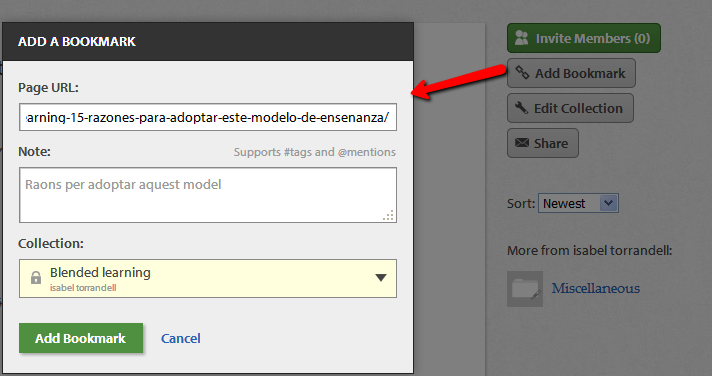The height and width of the screenshot is (376, 712).
Task: Click the 'Note:' label
Action: tap(34, 151)
